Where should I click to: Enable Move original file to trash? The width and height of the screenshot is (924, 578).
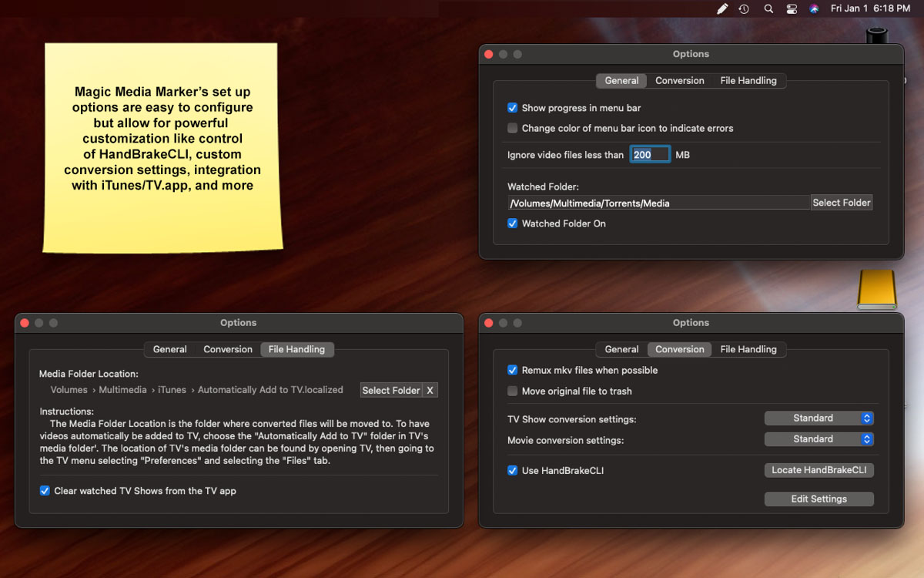513,391
